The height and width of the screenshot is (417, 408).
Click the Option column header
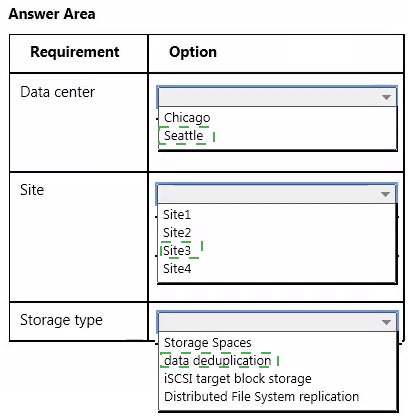coord(193,52)
